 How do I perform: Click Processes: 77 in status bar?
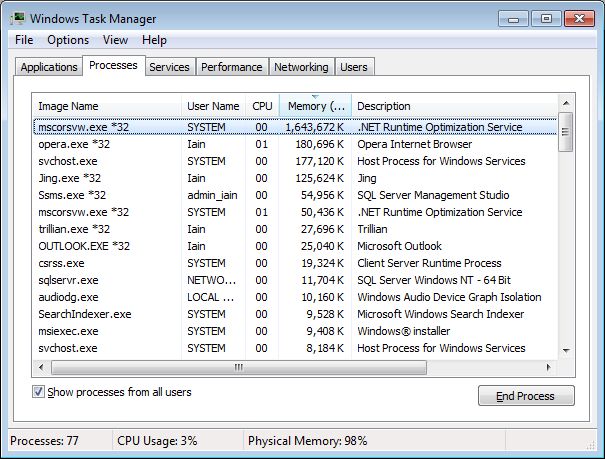tap(44, 440)
